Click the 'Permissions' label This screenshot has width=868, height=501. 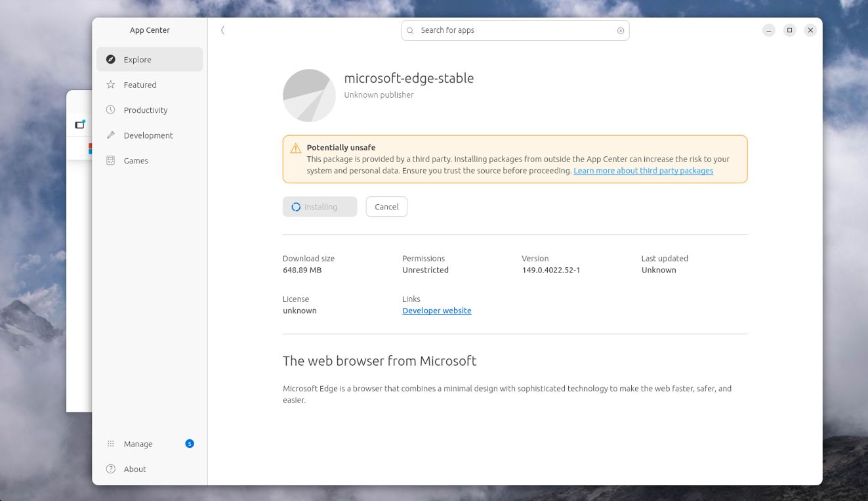pos(423,259)
